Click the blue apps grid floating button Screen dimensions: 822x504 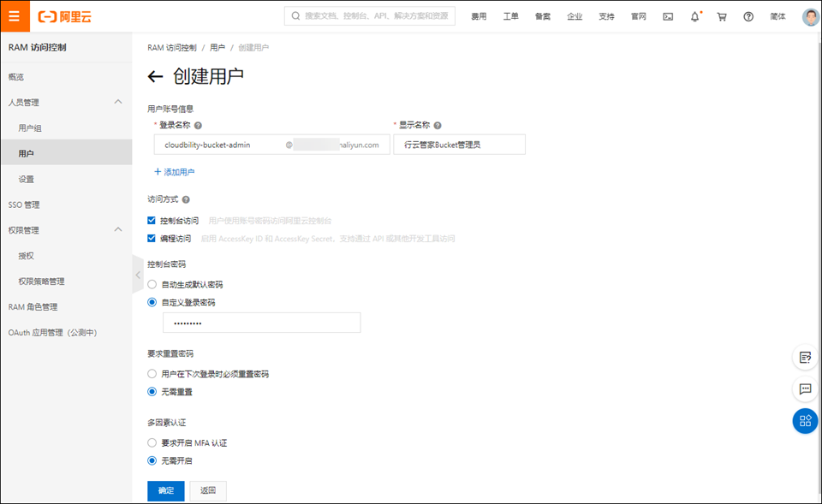(x=805, y=420)
